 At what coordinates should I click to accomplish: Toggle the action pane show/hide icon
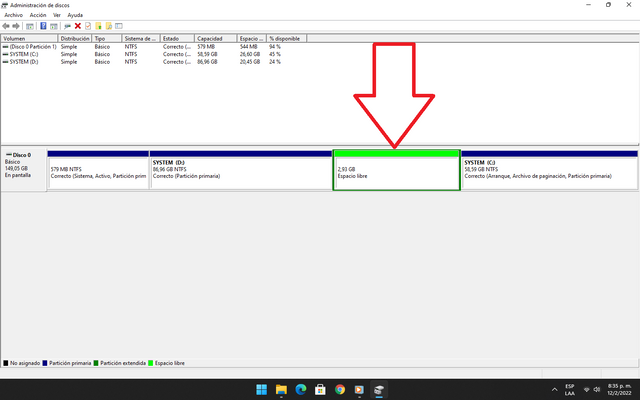(x=53, y=26)
